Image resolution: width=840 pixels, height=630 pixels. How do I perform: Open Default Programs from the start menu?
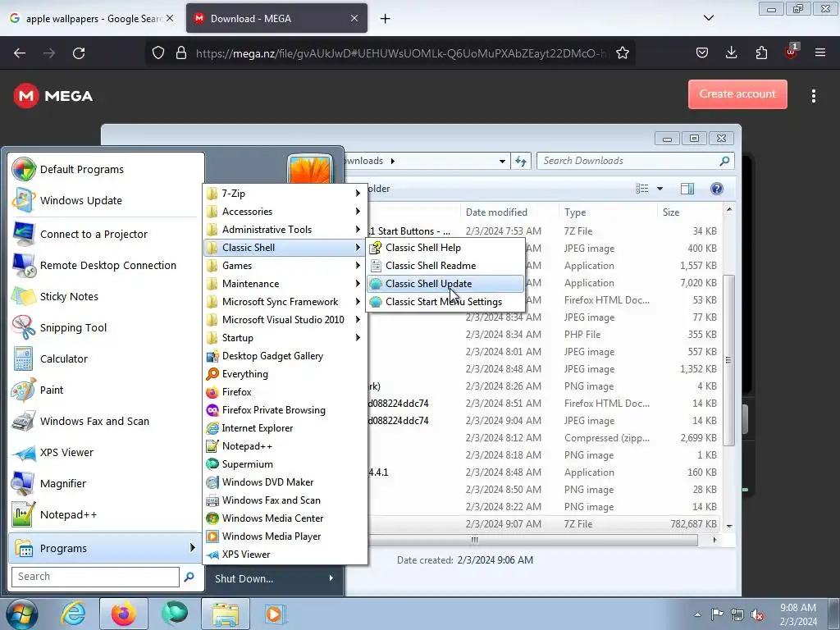coord(106,169)
